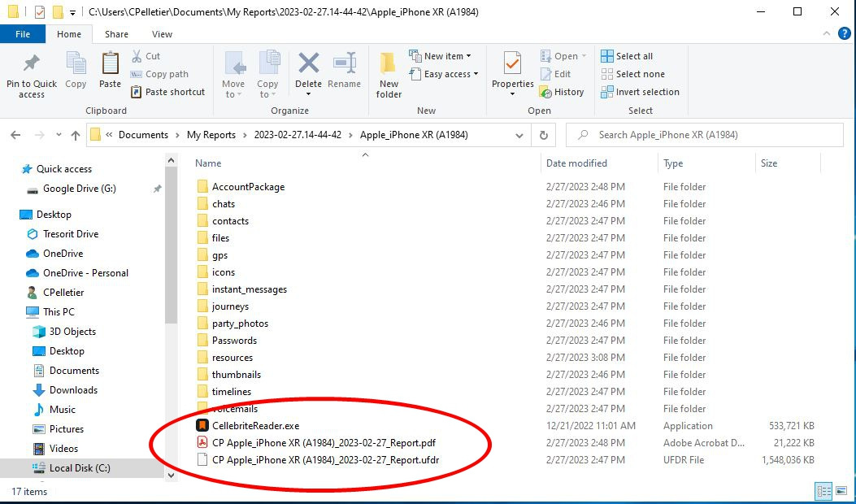
Task: Refresh the current folder view
Action: tap(544, 136)
